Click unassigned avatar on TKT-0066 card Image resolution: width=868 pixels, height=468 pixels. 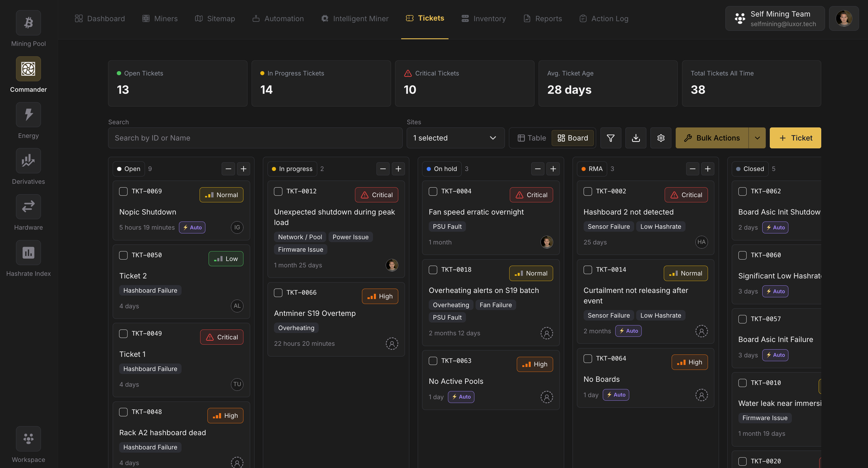pos(392,344)
